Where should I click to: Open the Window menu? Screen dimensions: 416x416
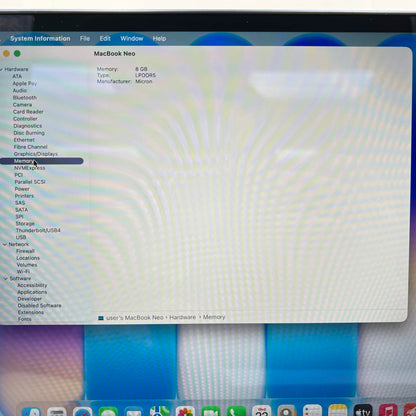point(132,38)
